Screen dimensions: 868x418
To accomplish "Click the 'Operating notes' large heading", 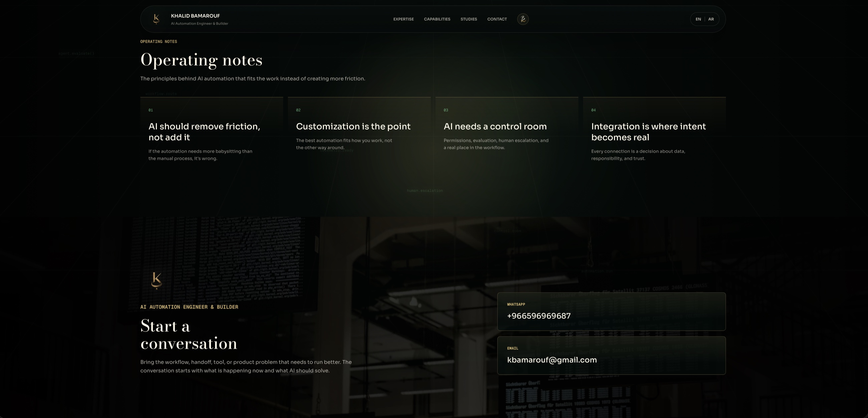I will 201,60.
